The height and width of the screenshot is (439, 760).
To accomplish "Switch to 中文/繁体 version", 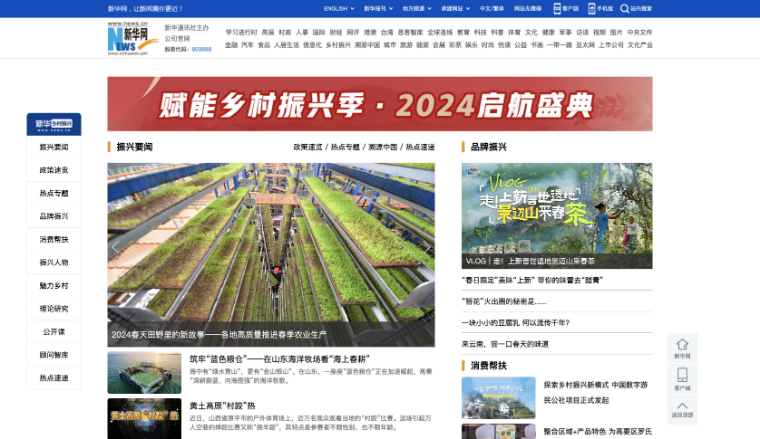I will [x=491, y=8].
